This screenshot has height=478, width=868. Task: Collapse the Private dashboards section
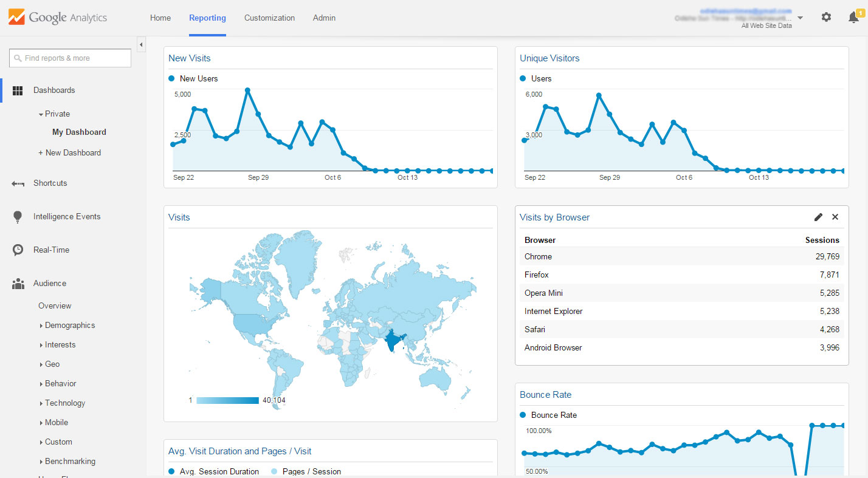tap(41, 114)
